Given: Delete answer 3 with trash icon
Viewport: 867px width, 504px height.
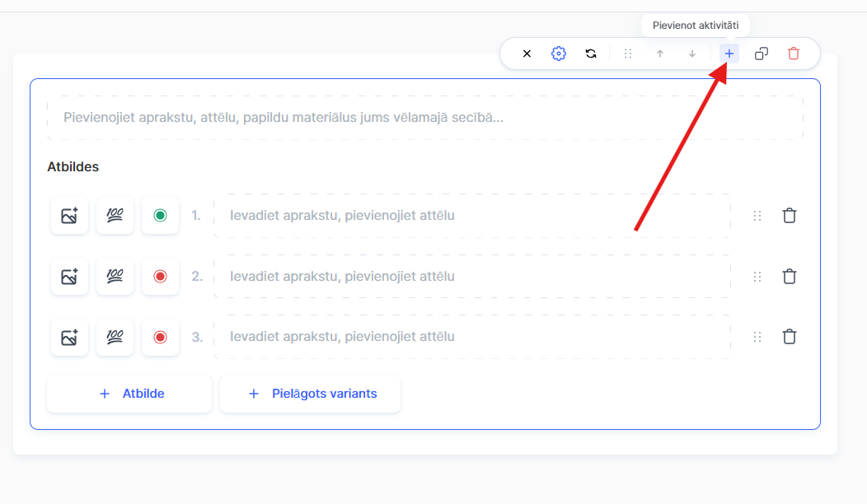Looking at the screenshot, I should (790, 337).
